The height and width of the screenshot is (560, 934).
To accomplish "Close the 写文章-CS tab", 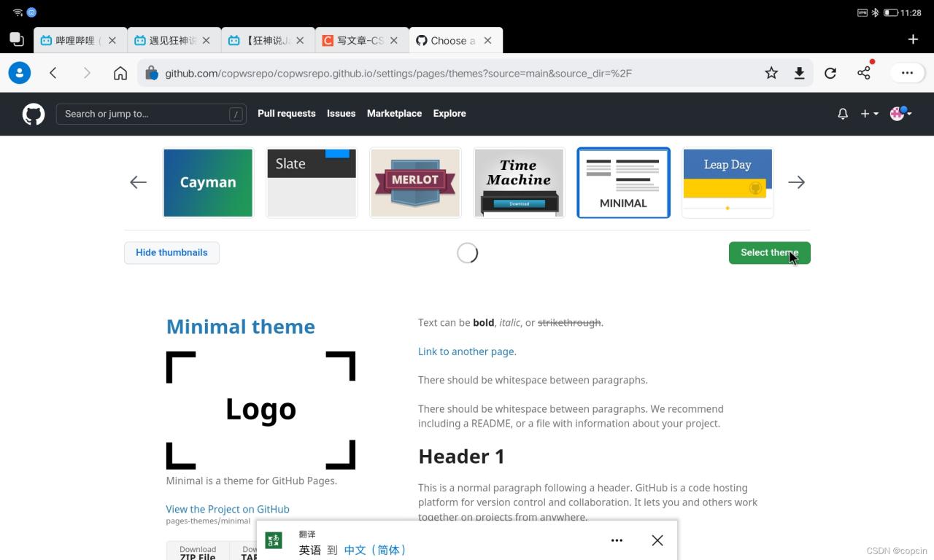I will point(394,41).
